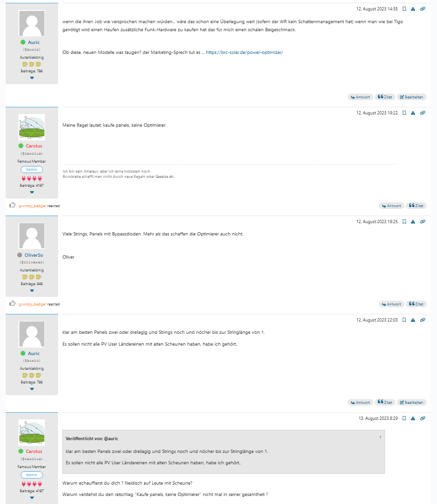Click Bearbeiten on Auric's 14:35 post
The height and width of the screenshot is (504, 437).
coord(411,97)
